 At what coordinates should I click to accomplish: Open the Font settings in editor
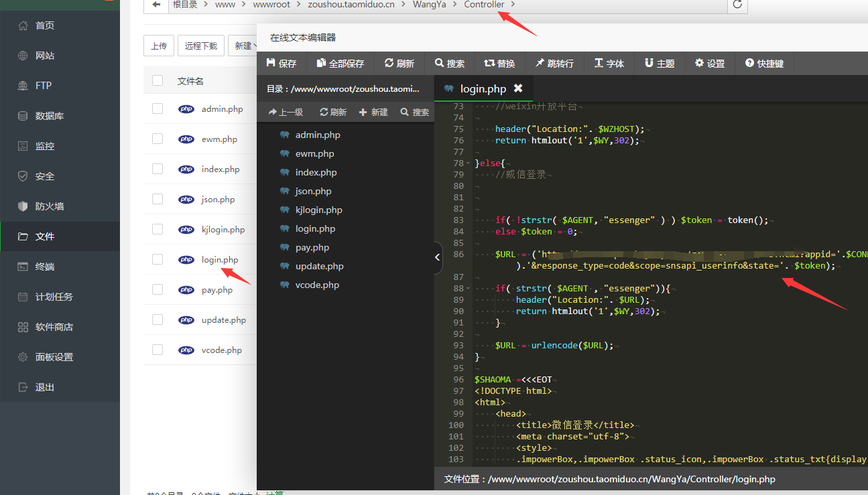pos(609,64)
